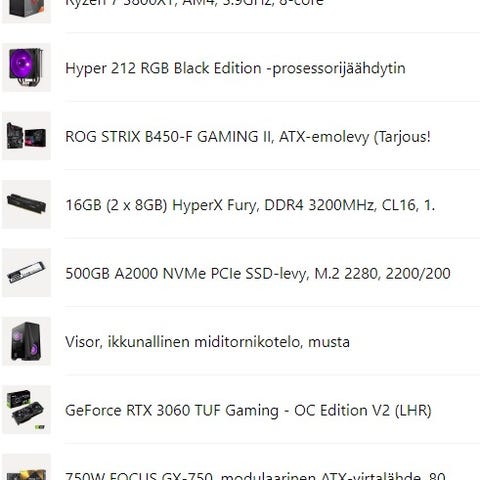Open ROG STRIX B450-F GAMING II product link
This screenshot has height=480, width=480.
[x=248, y=137]
